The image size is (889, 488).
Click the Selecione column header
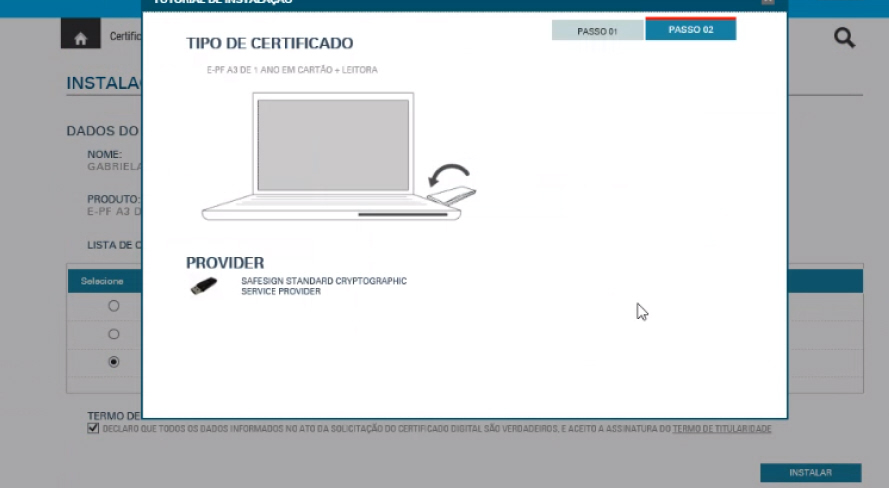click(x=103, y=281)
